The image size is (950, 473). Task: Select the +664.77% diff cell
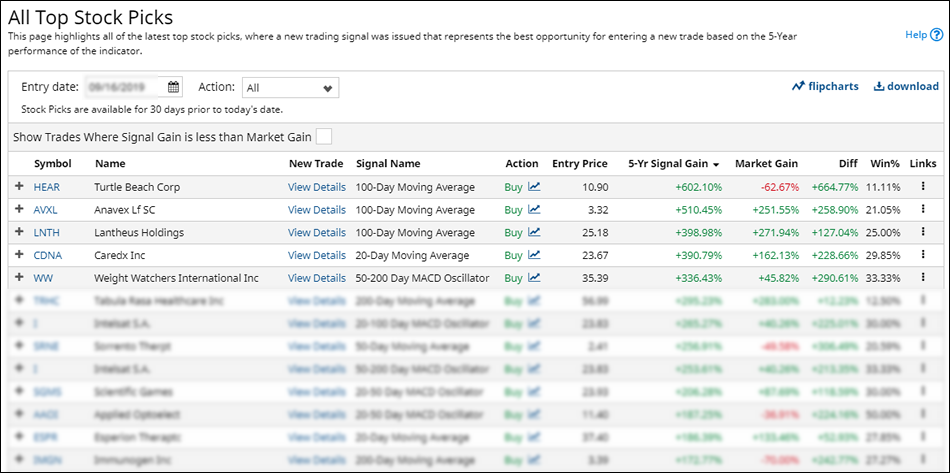coord(835,187)
